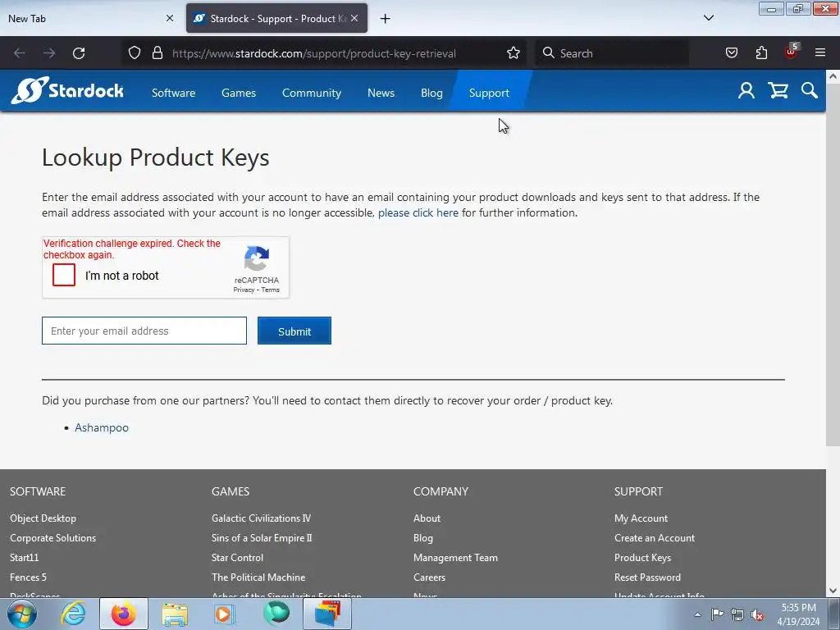Open Star Control footer link
The image size is (840, 630).
237,558
